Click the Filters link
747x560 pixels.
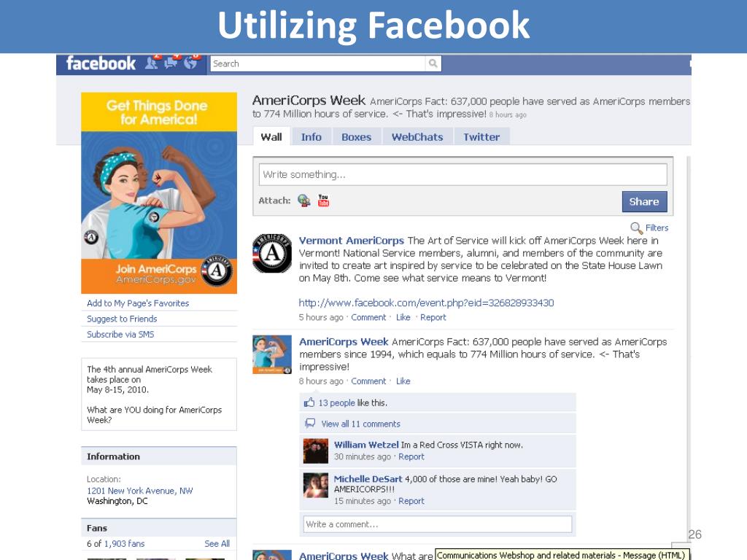[x=657, y=228]
